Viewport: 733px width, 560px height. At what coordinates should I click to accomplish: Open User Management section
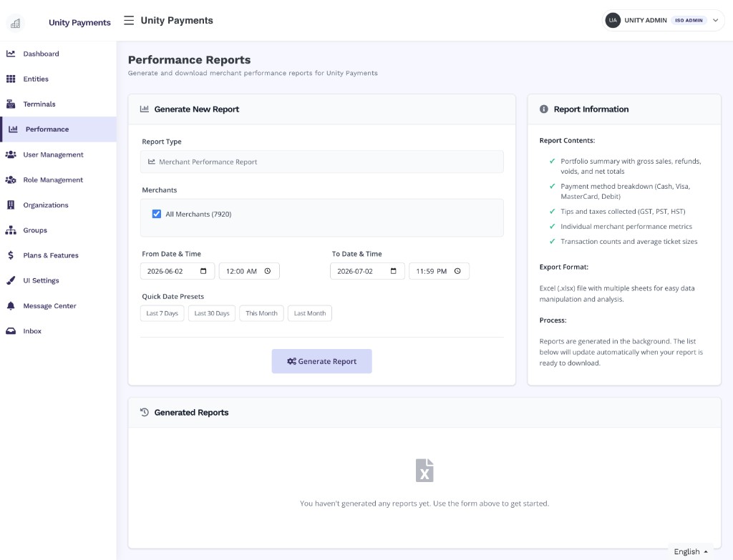pos(58,154)
